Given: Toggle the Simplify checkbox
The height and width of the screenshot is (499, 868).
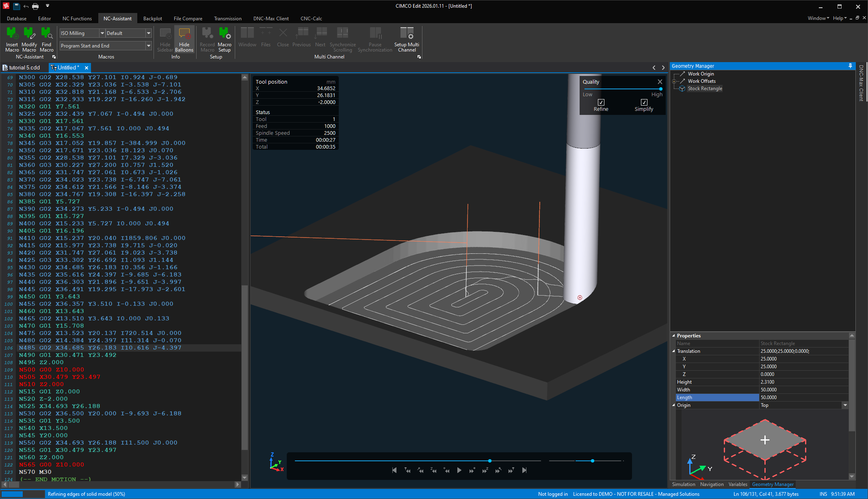Looking at the screenshot, I should pos(644,102).
